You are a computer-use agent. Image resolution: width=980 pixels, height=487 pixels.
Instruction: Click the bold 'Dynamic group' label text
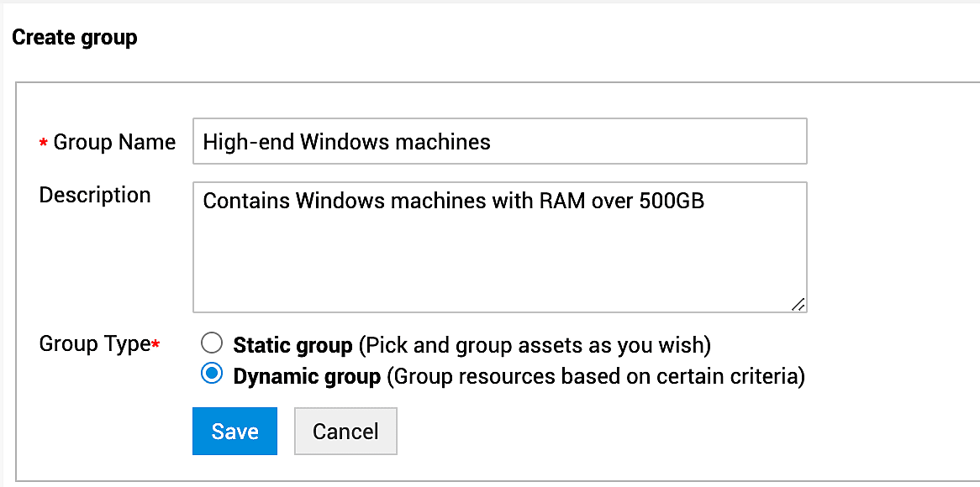click(307, 376)
